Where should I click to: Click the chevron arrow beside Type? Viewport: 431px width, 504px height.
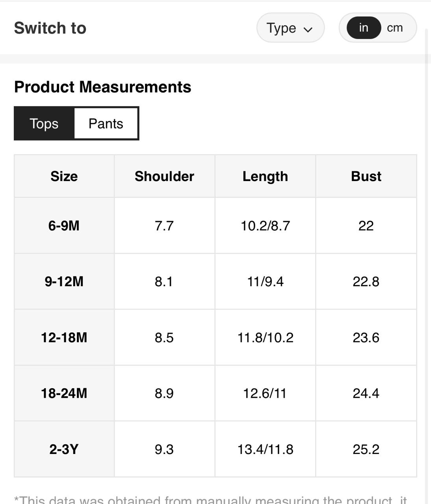[308, 29]
